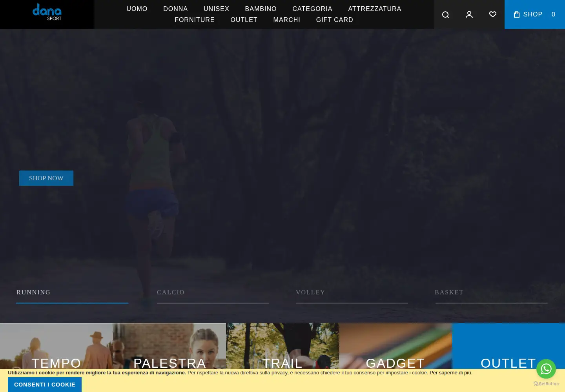Viewport: 565px width, 392px height.
Task: Open the MARCHI menu
Action: tap(287, 20)
